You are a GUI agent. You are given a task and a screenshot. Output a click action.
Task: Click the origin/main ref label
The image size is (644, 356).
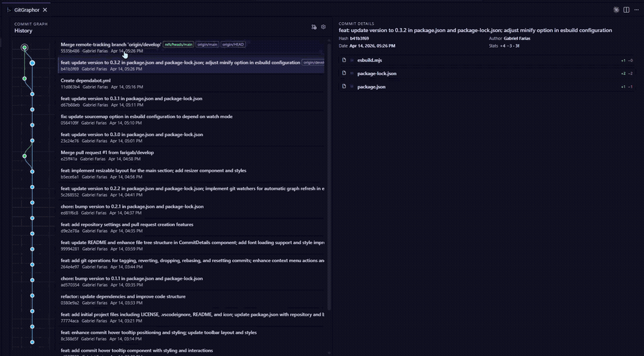click(x=207, y=44)
